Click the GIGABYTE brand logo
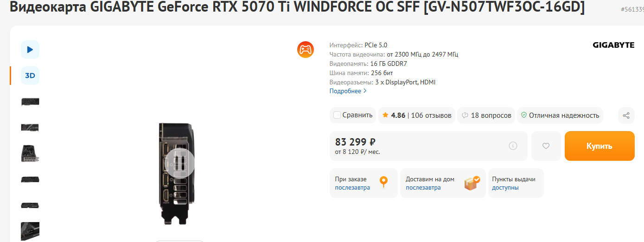 [613, 45]
